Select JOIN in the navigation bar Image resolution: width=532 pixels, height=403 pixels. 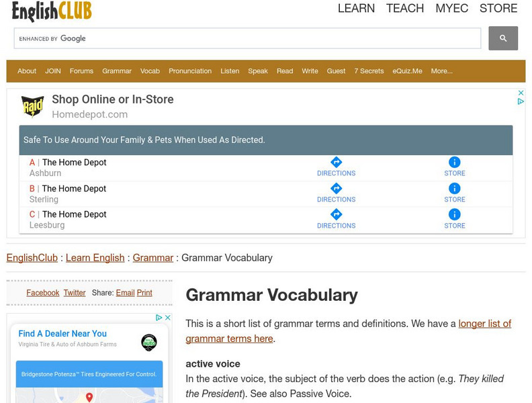pyautogui.click(x=53, y=71)
